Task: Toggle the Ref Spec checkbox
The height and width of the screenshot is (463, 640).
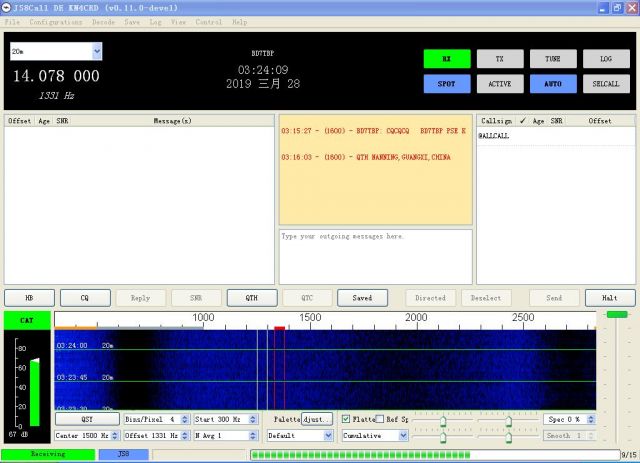Action: coord(380,419)
